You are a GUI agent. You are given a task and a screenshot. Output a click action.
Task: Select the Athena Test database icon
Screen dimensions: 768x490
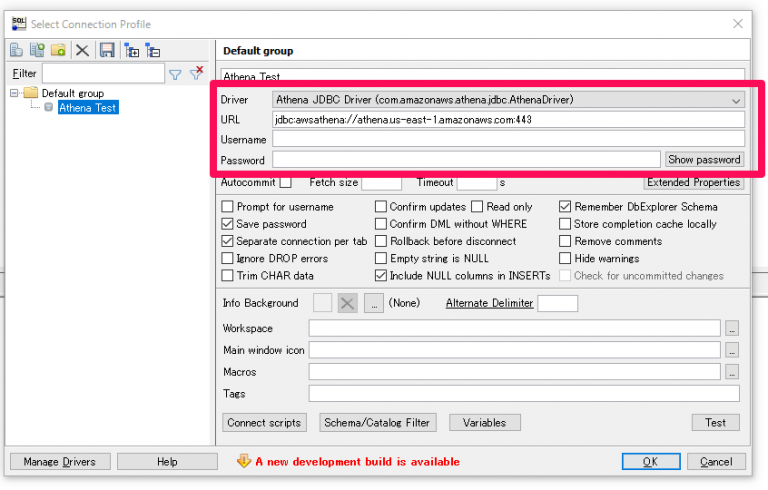click(x=48, y=107)
